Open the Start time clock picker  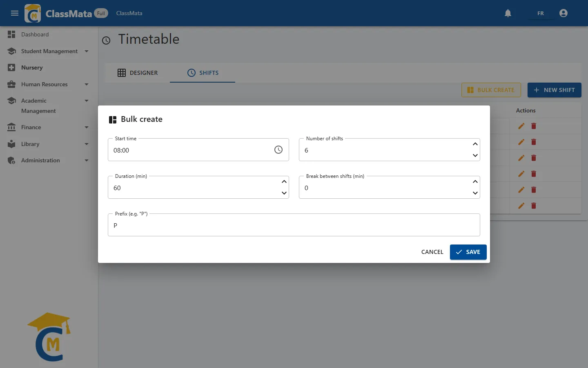coord(278,150)
